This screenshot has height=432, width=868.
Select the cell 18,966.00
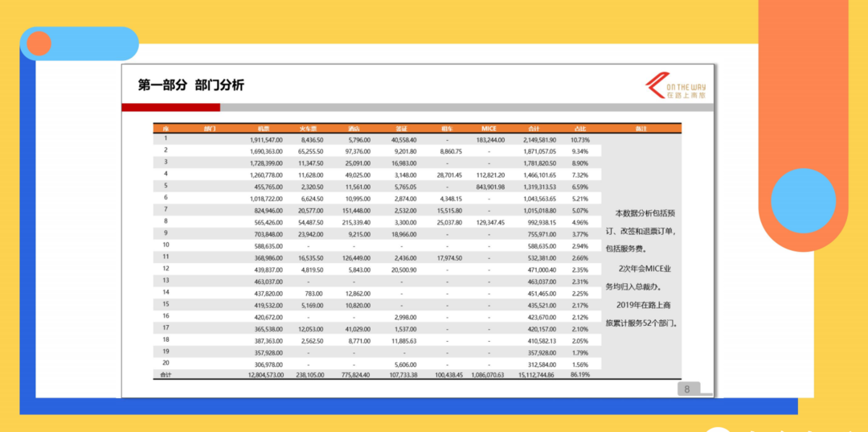403,234
